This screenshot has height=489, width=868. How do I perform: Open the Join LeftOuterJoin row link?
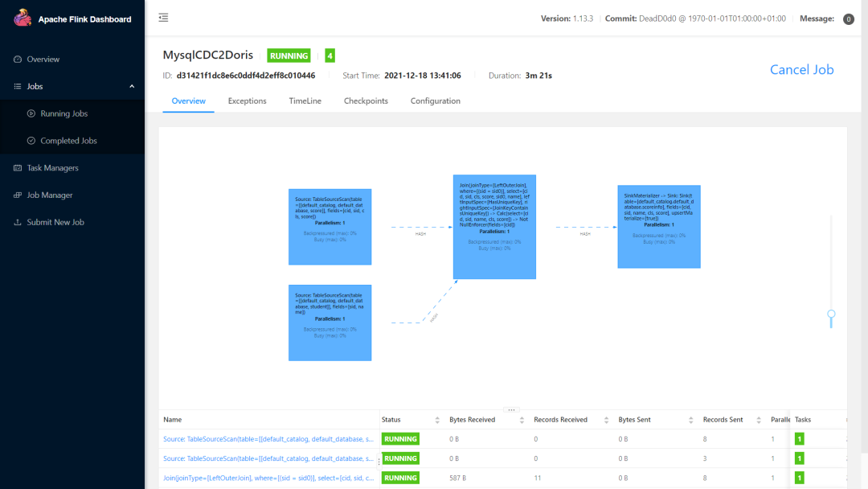(268, 478)
